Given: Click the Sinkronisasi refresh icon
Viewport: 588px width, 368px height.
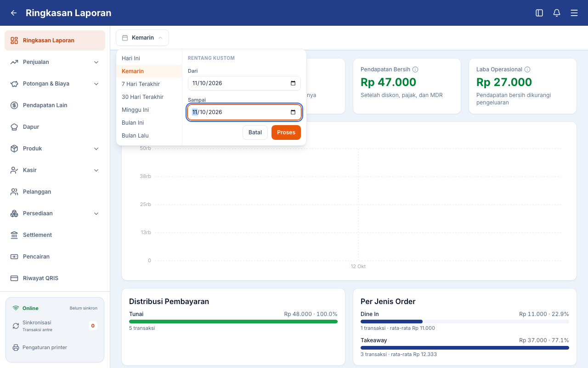Looking at the screenshot, I should click(x=16, y=326).
